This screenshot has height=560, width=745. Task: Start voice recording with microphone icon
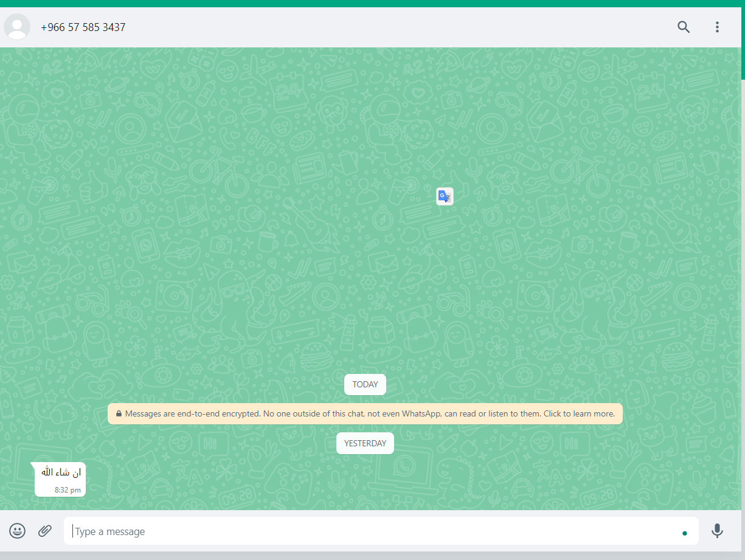click(x=717, y=531)
